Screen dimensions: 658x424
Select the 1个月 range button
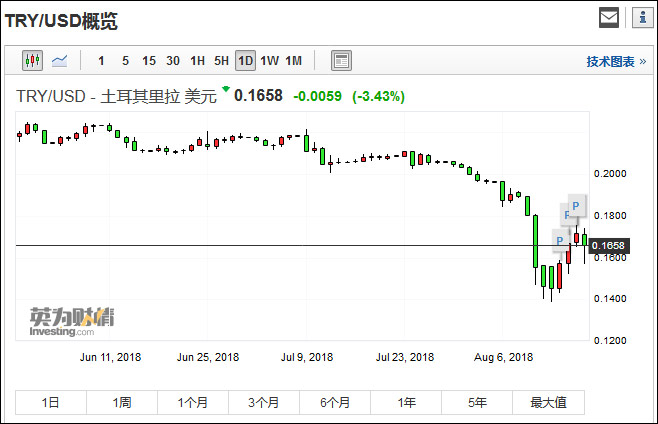point(193,403)
